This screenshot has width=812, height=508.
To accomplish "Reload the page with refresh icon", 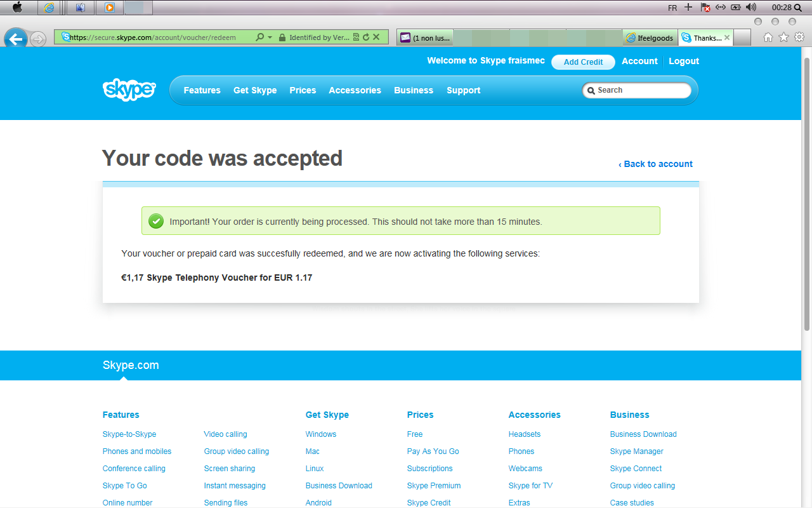I will 366,37.
